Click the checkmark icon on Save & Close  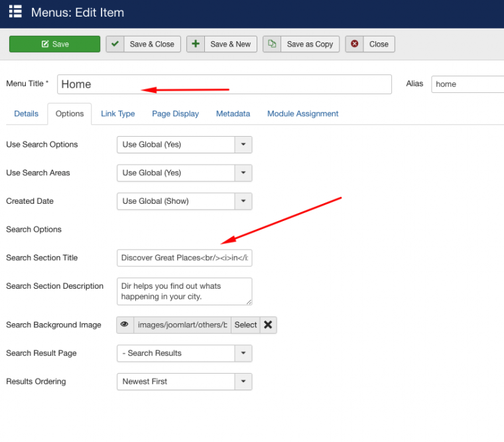[116, 44]
